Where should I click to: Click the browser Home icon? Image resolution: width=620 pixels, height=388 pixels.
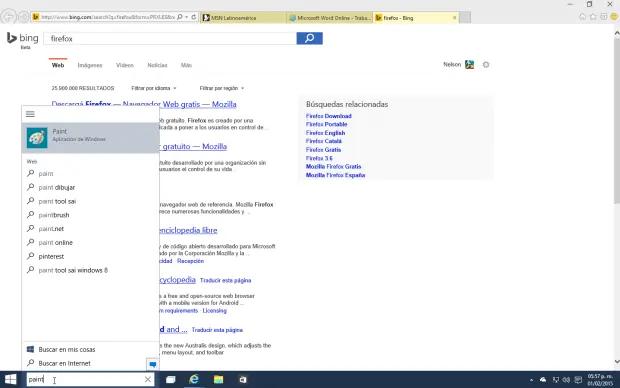(582, 17)
